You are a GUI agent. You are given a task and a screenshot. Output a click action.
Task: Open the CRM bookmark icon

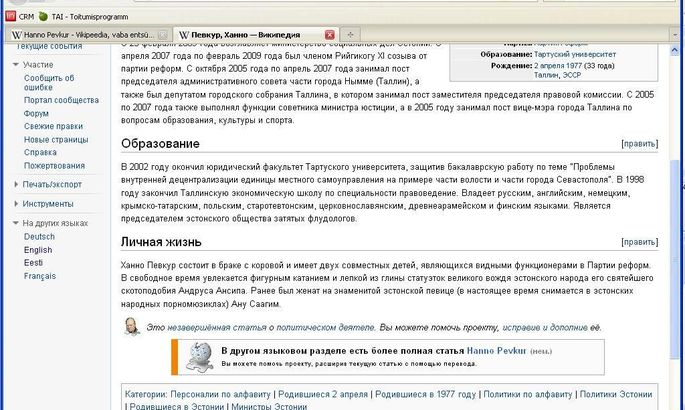[10, 17]
